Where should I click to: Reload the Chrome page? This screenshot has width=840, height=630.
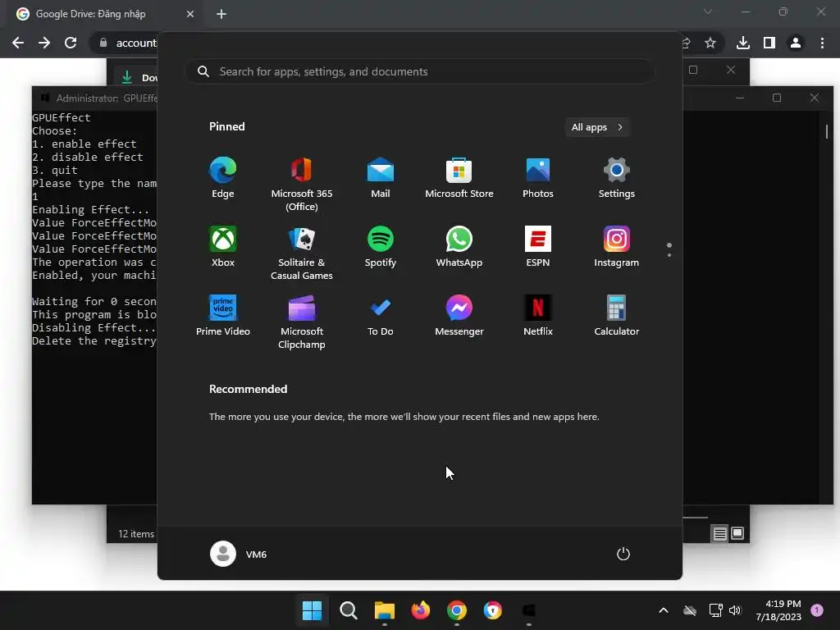point(71,43)
